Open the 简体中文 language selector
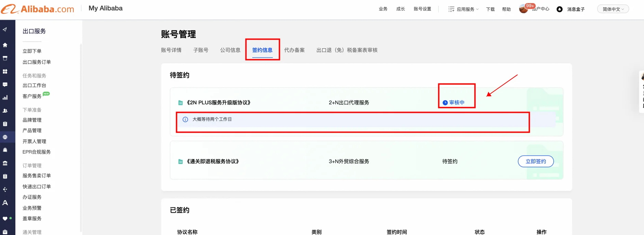The height and width of the screenshot is (235, 644). click(x=613, y=9)
